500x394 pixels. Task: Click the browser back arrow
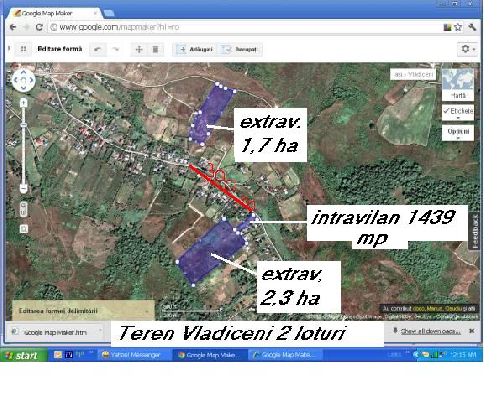13,27
